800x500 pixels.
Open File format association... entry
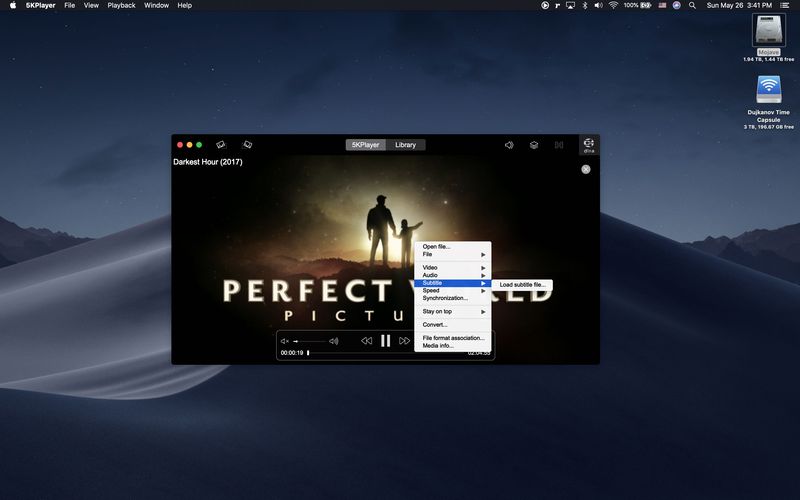(x=453, y=338)
